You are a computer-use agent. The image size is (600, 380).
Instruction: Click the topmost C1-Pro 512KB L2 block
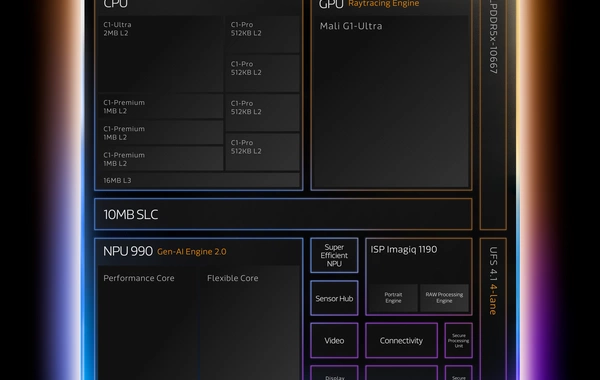pos(262,34)
